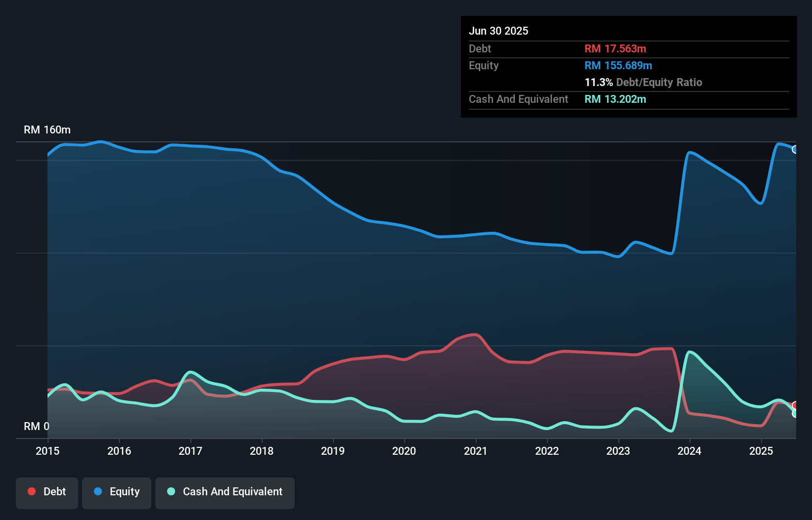The width and height of the screenshot is (812, 520).
Task: Click the teal RM 13.202m cash value
Action: pyautogui.click(x=615, y=99)
